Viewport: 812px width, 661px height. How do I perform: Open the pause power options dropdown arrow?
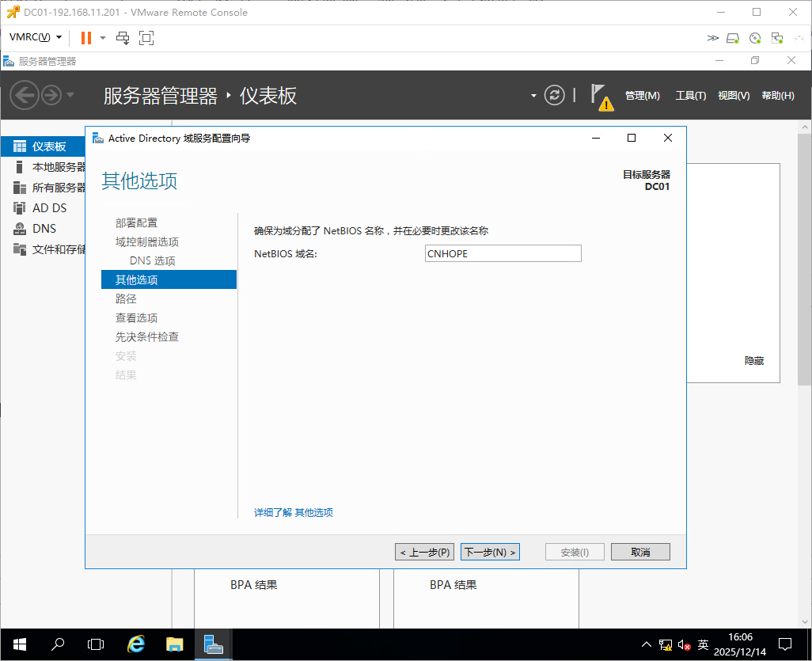point(103,38)
